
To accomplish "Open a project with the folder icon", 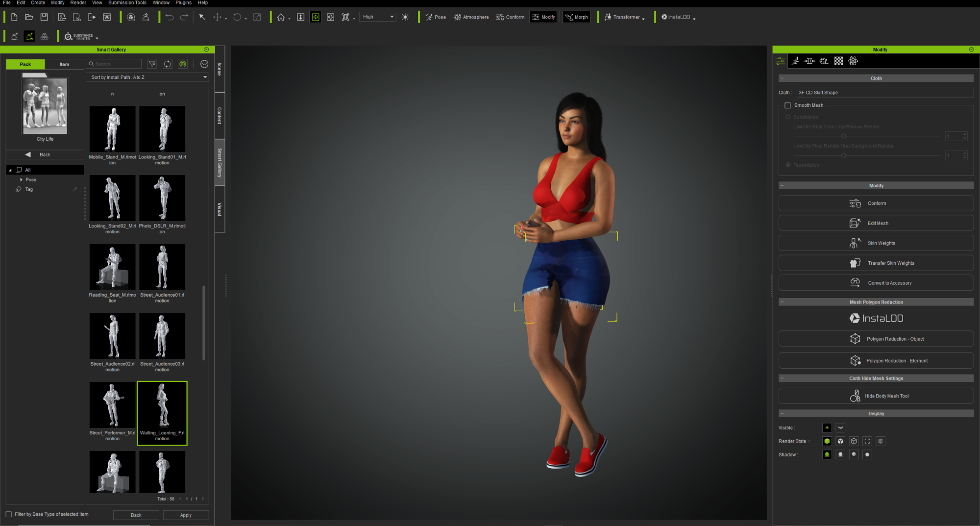I will click(x=29, y=17).
